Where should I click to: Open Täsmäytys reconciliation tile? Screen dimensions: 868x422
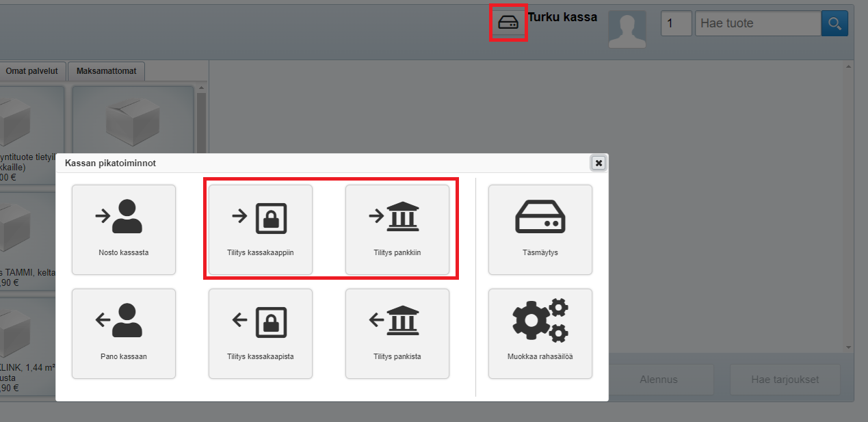click(540, 230)
